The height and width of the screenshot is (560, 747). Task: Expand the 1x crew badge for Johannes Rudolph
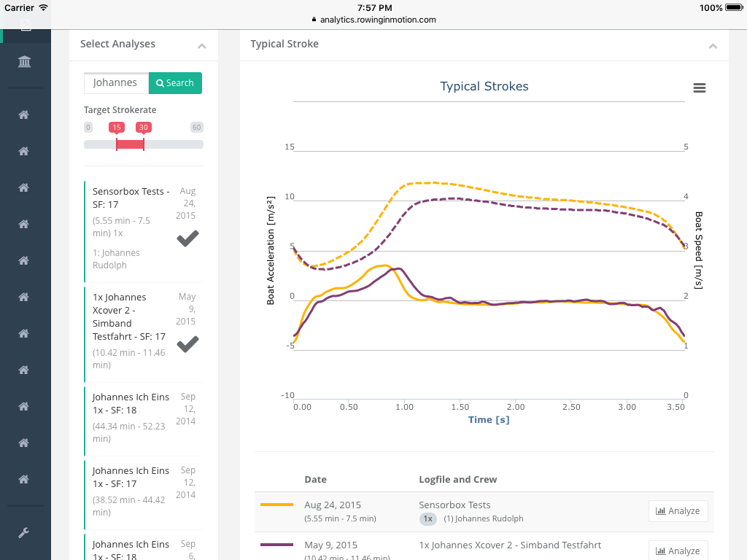coord(427,519)
